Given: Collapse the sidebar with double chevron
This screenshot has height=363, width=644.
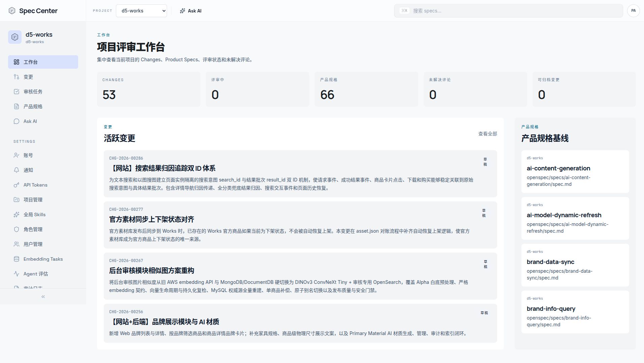Looking at the screenshot, I should pyautogui.click(x=43, y=297).
